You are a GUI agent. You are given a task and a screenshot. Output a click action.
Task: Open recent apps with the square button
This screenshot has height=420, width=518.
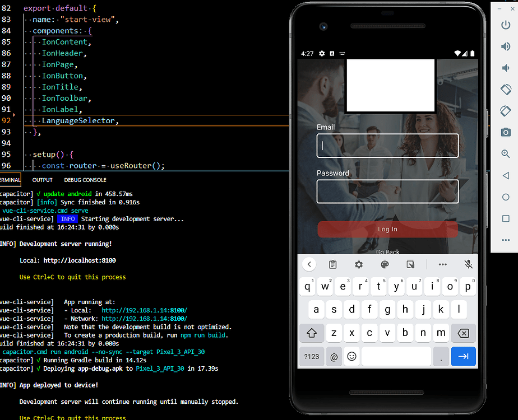pyautogui.click(x=506, y=218)
